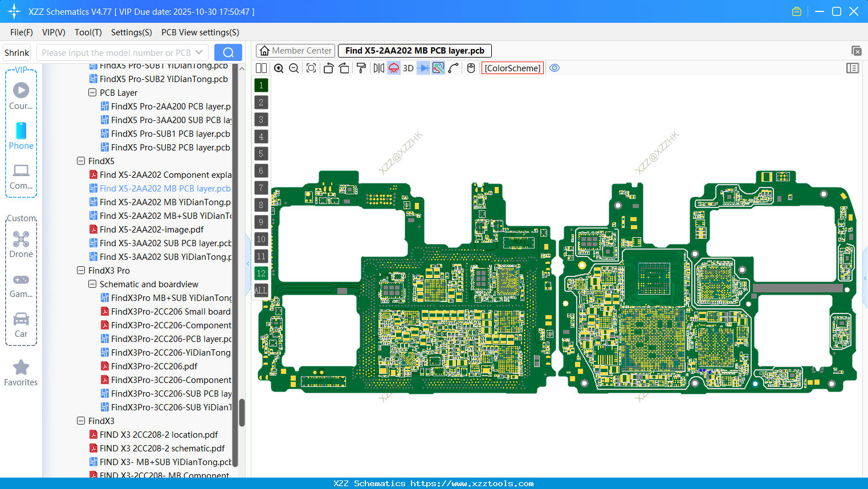Activate the mirror flip tool

tap(378, 68)
